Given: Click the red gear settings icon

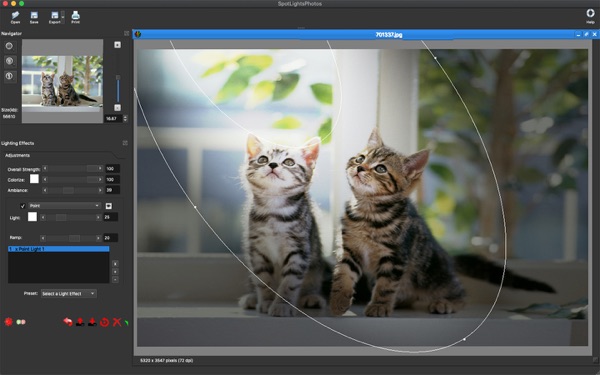Looking at the screenshot, I should click(x=8, y=322).
